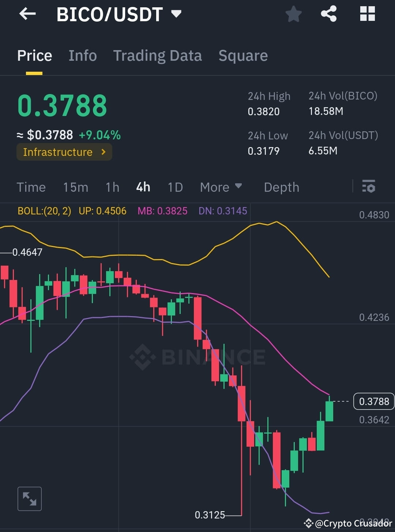
Task: Show the Depth view
Action: tap(281, 187)
